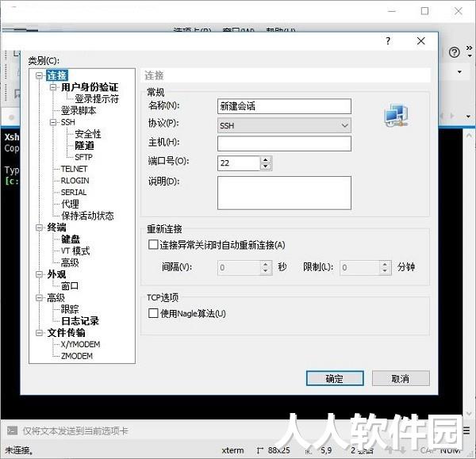The height and width of the screenshot is (459, 476).
Task: Click the help question mark in dialog title bar
Action: [388, 41]
